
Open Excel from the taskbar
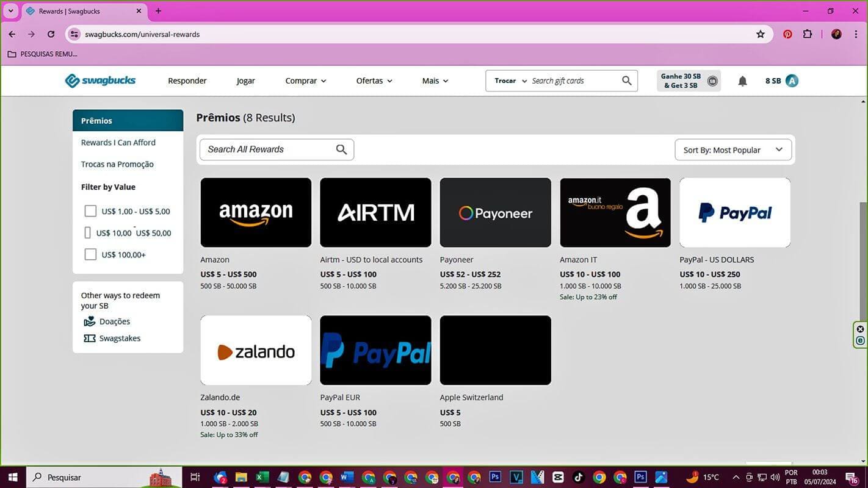[x=262, y=477]
